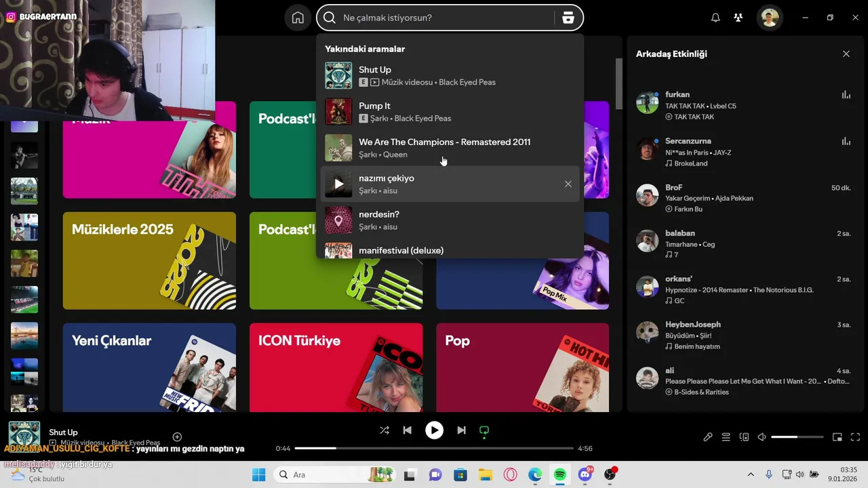
Task: Open lyrics with the microphone icon
Action: click(708, 437)
